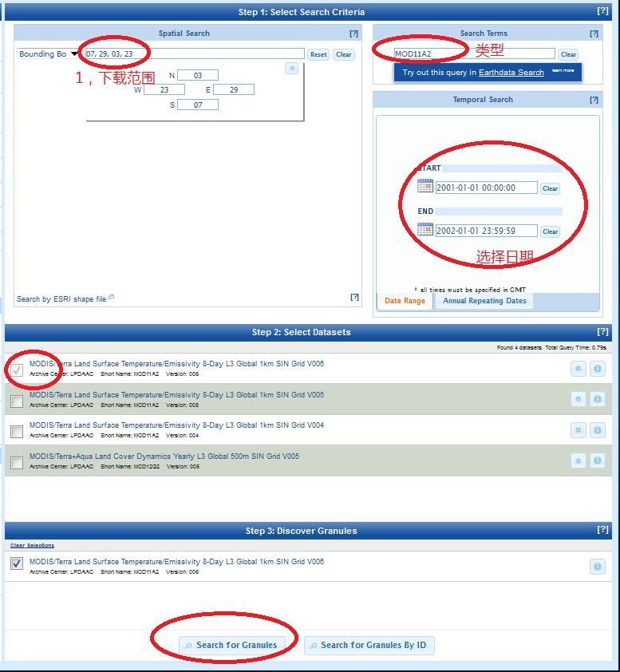Open help for Step 3 Discover Granules
Viewport: 620px width, 672px height.
(x=602, y=530)
